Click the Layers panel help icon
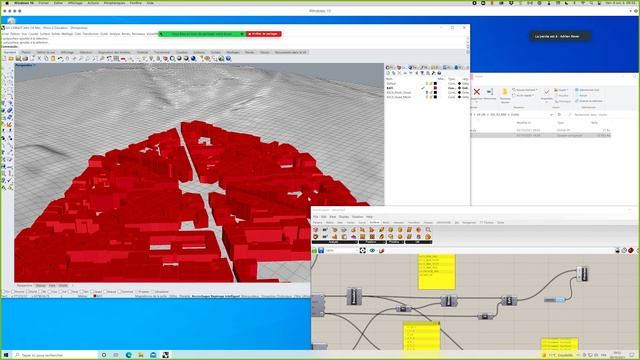 point(439,73)
